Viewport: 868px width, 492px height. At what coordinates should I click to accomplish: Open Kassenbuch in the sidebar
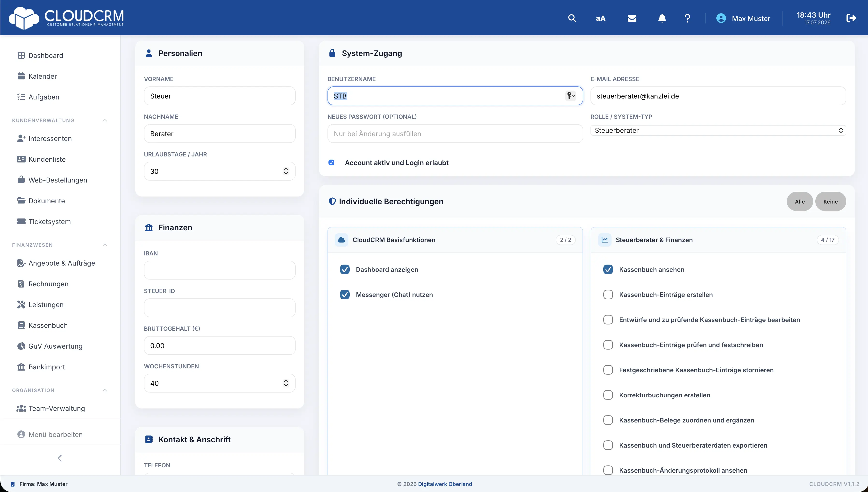(x=48, y=325)
